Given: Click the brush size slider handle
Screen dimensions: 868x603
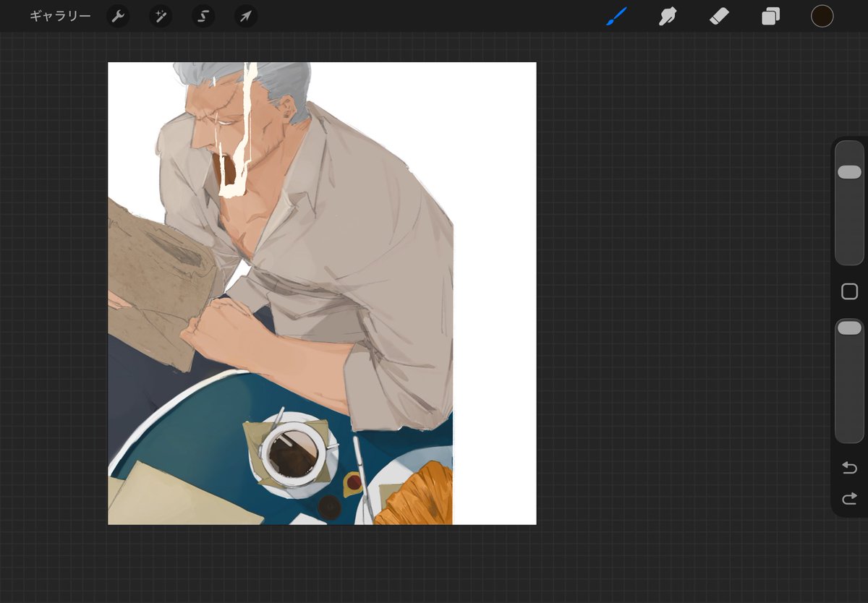Looking at the screenshot, I should [x=849, y=172].
